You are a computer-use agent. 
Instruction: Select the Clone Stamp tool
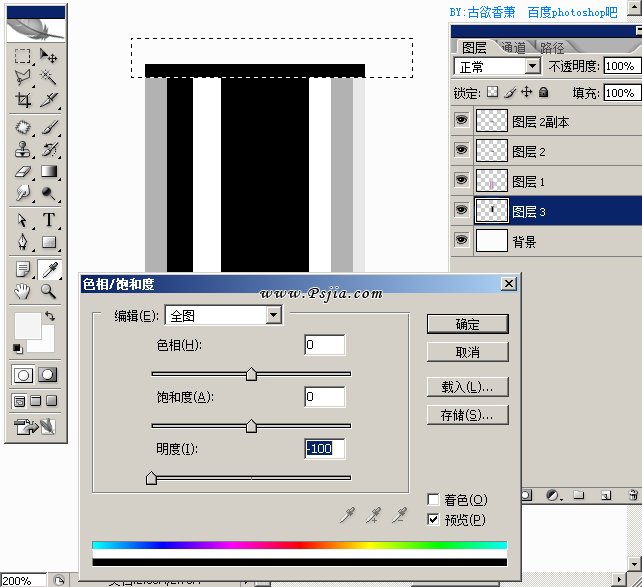pos(23,149)
